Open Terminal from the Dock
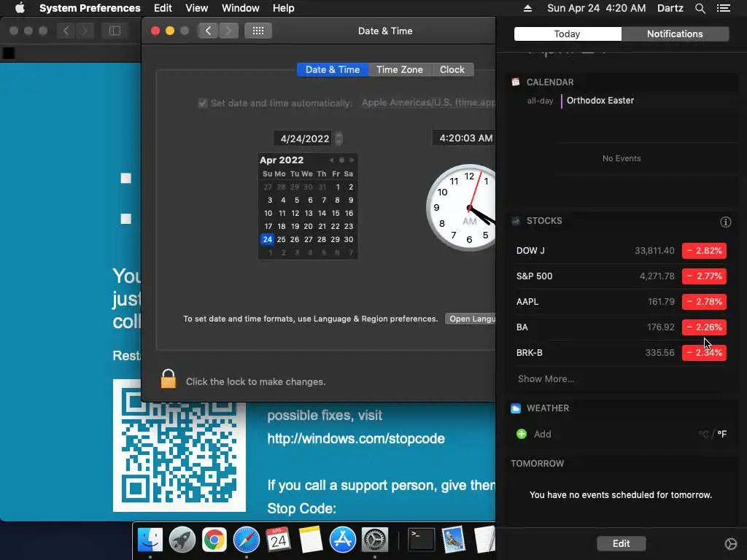The width and height of the screenshot is (747, 560). coord(422,540)
